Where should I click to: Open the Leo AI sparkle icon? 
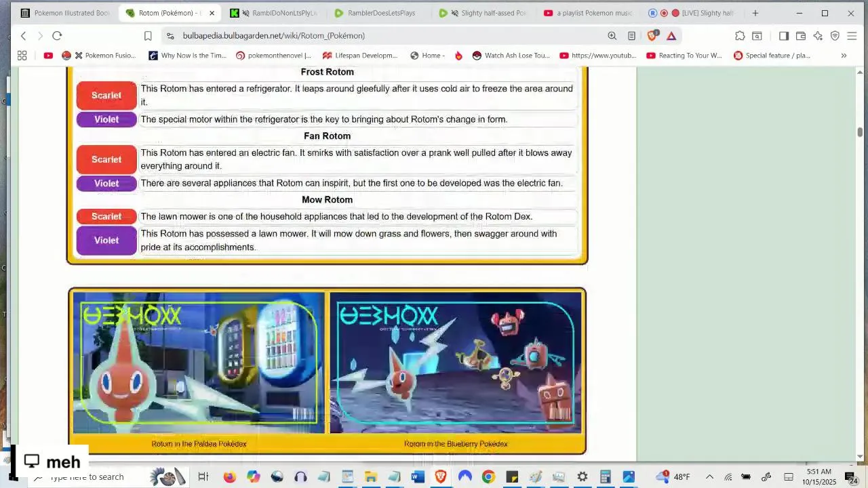pyautogui.click(x=818, y=36)
